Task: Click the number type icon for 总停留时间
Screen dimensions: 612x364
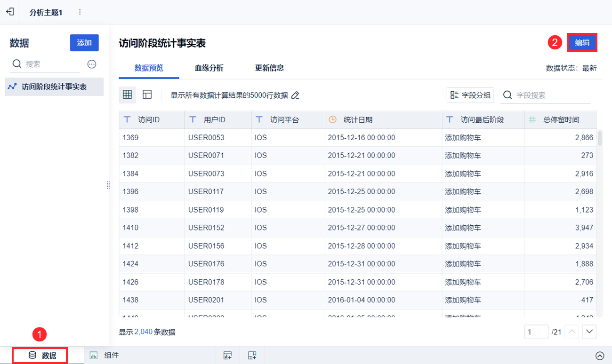Action: [532, 120]
